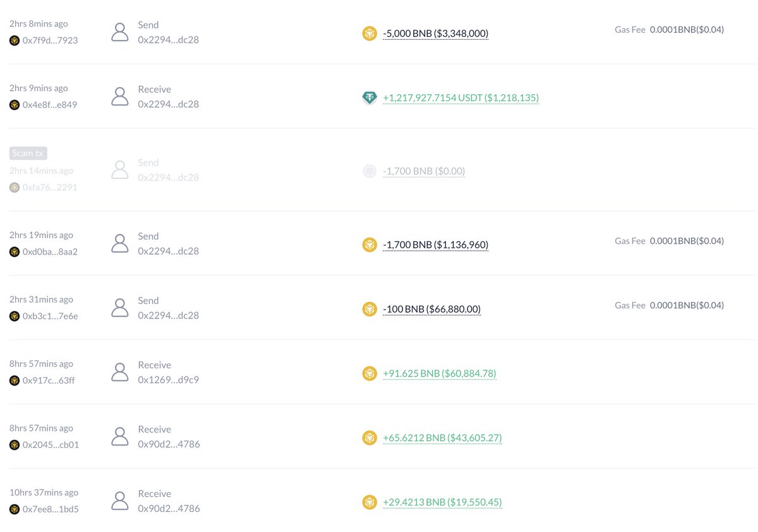Click the Send label in the 2hrs 19mins row

[x=148, y=236]
